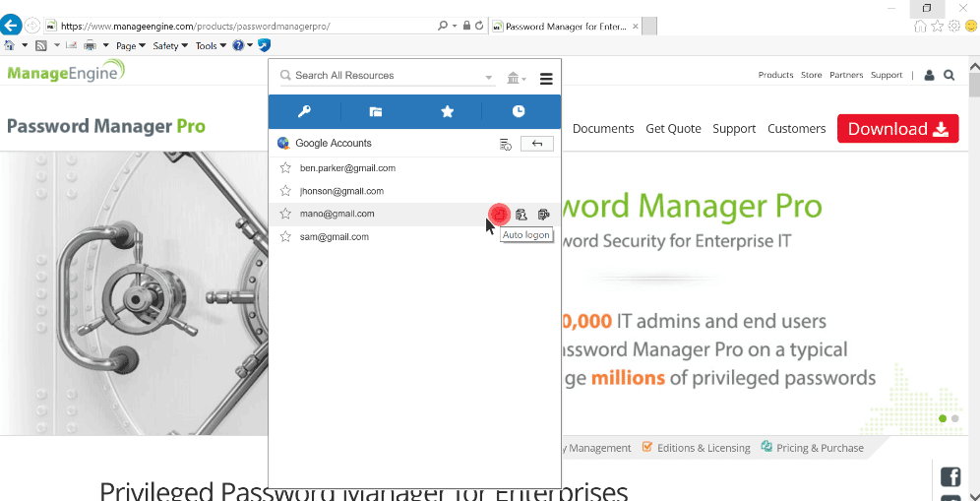Click the resource details icon next to Google Accounts

[506, 145]
